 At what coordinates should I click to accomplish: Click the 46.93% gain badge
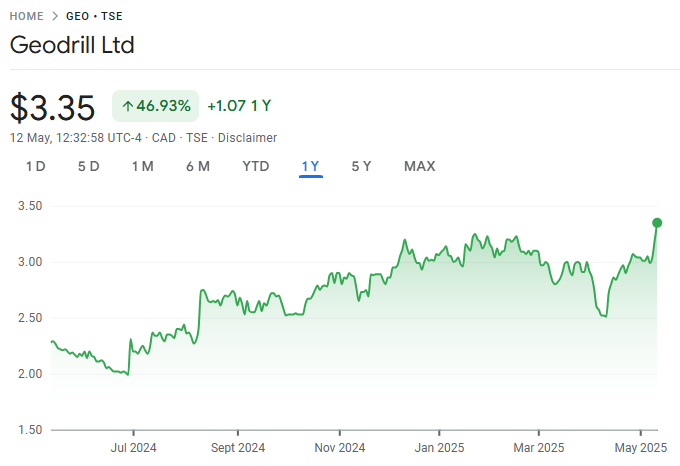tap(155, 106)
